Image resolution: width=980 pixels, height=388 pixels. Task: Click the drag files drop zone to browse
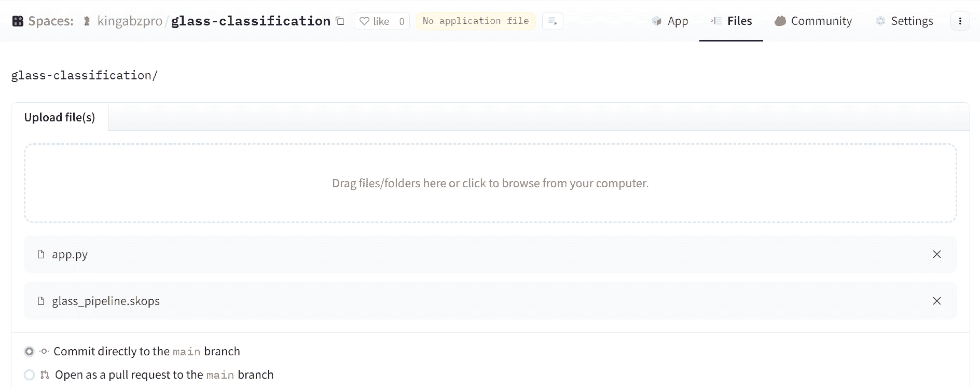tap(490, 183)
